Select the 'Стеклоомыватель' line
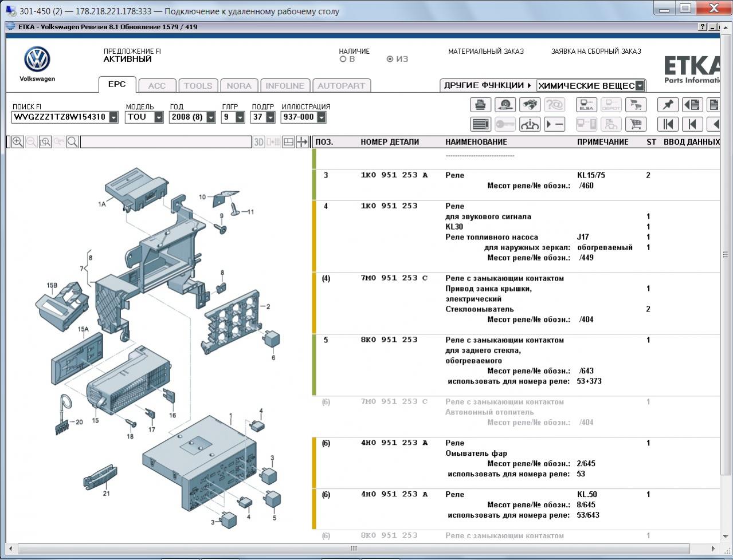Screen dimensions: 733x560 click(x=480, y=309)
